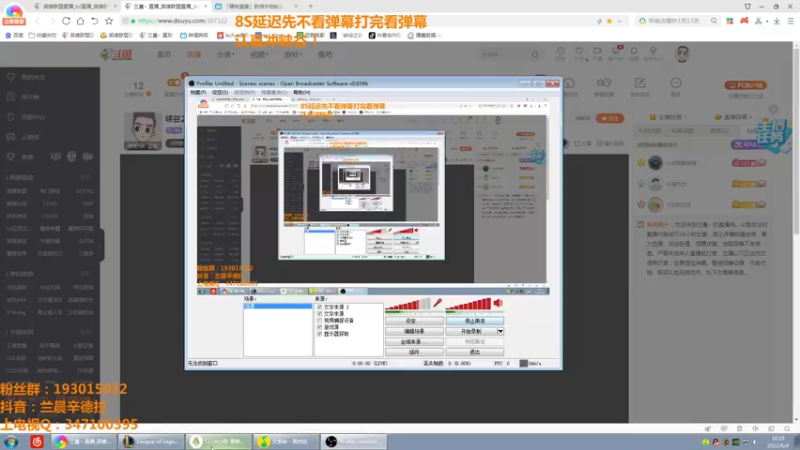Switch to League of Legends taskbar item
The image size is (800, 450).
(151, 441)
